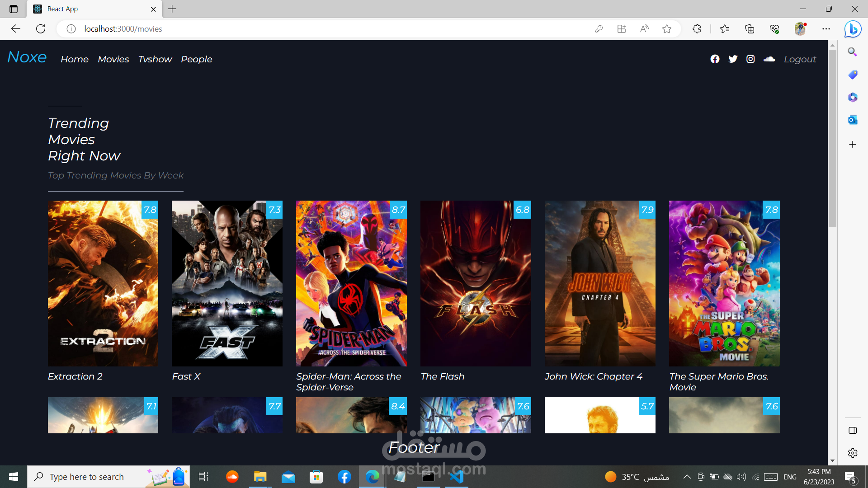Image resolution: width=868 pixels, height=488 pixels.
Task: Add page to favorites star icon
Action: pos(667,29)
